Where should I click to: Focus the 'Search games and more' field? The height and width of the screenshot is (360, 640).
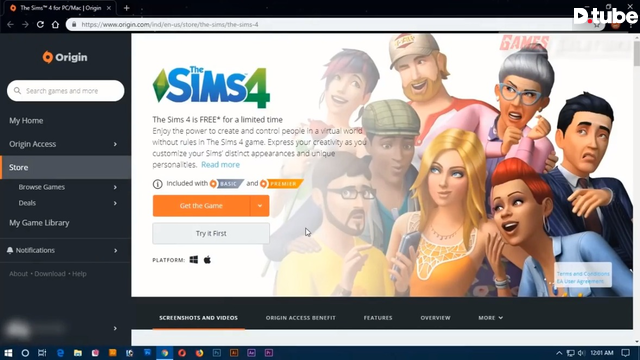(x=66, y=91)
